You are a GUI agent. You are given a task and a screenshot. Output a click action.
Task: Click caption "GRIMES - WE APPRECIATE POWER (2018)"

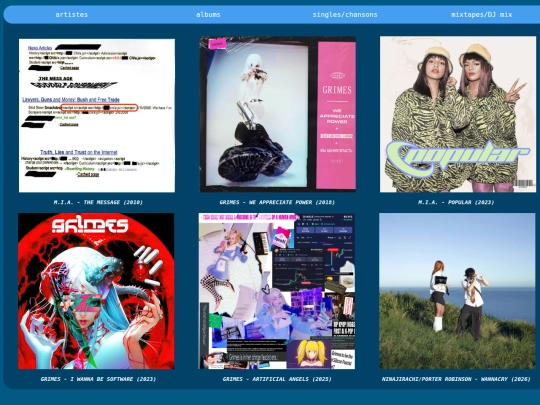(x=277, y=202)
